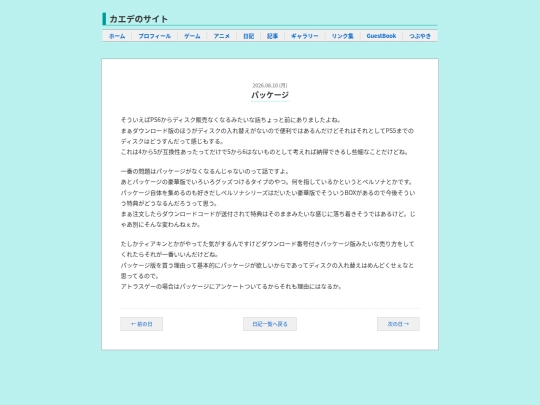Go to the ギャラリー page
This screenshot has width=540, height=405.
click(305, 36)
